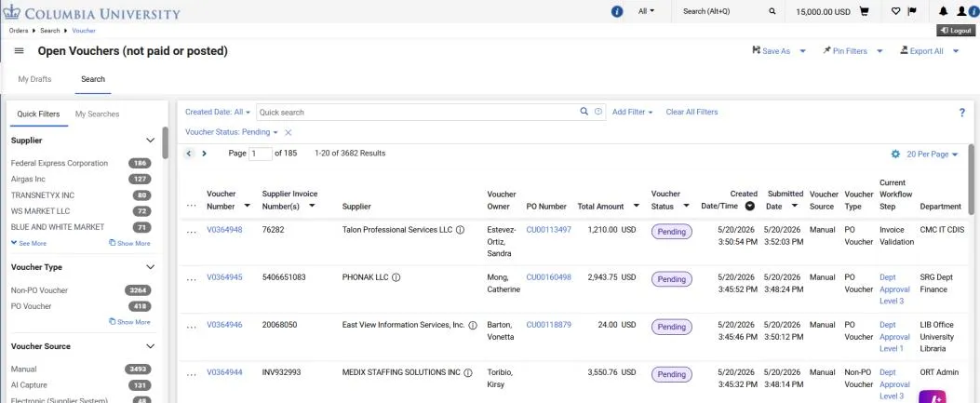Open the shopping cart icon
980x403 pixels.
point(865,11)
